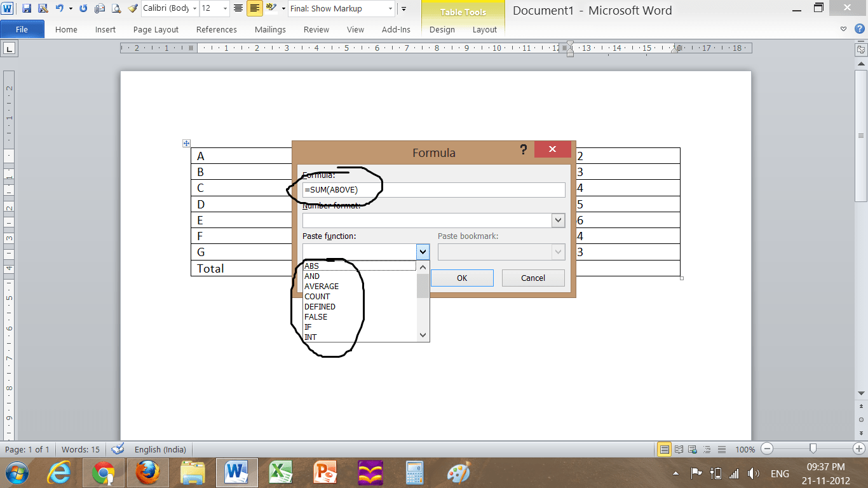868x488 pixels.
Task: Collapse the ribbon with the caret button
Action: click(x=843, y=29)
